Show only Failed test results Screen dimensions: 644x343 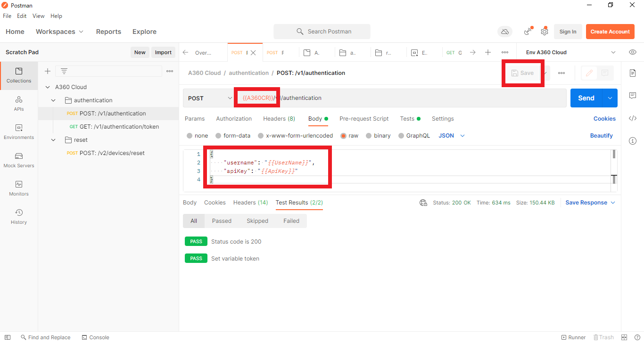pyautogui.click(x=291, y=221)
